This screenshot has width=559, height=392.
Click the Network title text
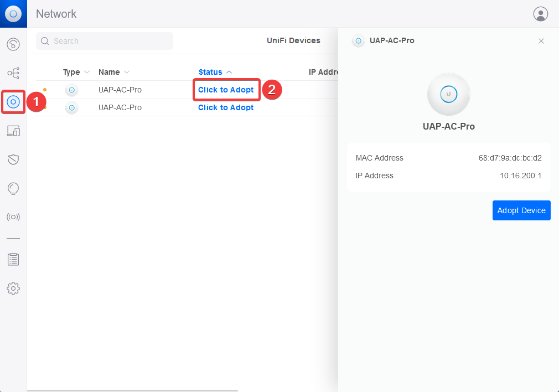tap(56, 14)
